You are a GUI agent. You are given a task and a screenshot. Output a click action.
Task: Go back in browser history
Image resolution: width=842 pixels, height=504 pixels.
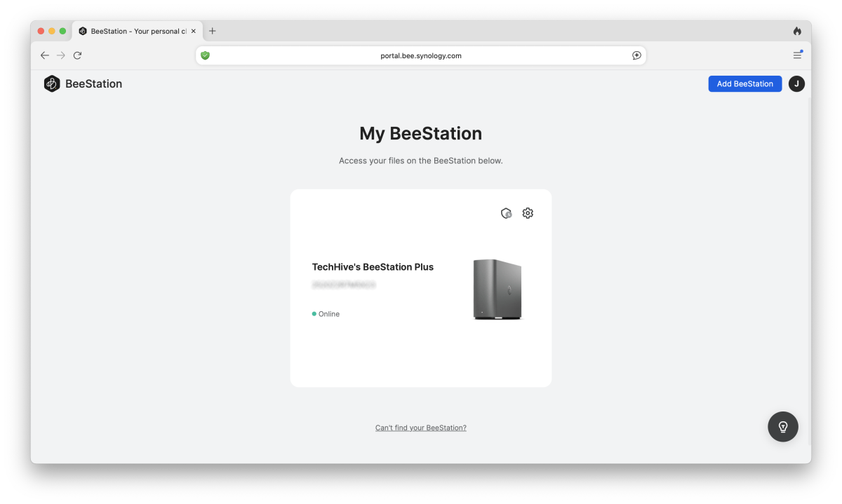[x=45, y=55]
